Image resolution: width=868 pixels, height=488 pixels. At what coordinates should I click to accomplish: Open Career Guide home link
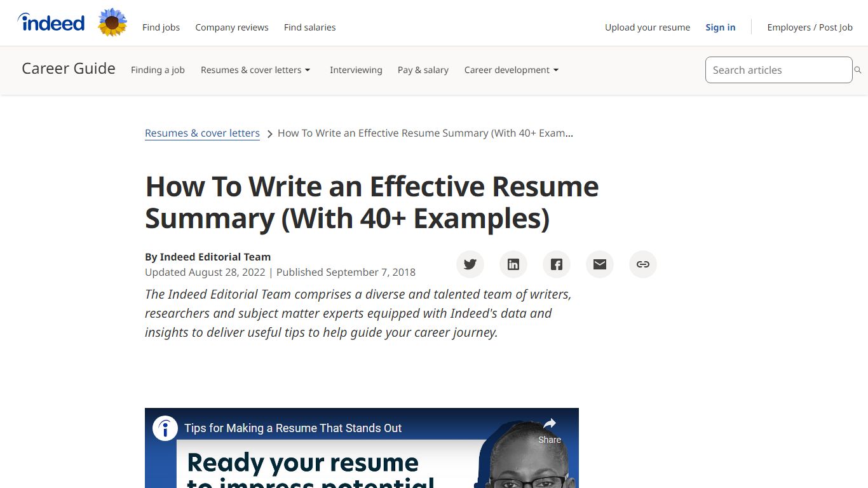(69, 69)
